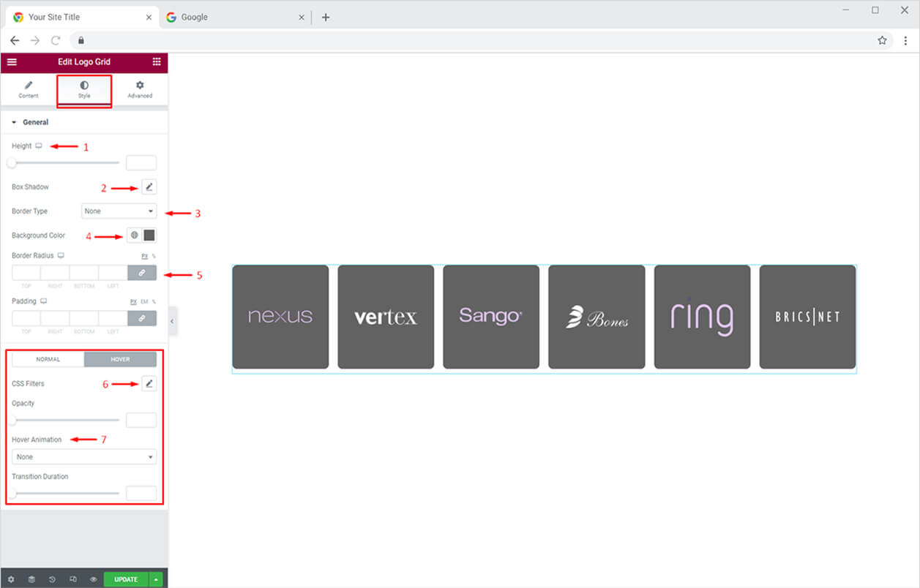Collapse the General section

pos(30,122)
